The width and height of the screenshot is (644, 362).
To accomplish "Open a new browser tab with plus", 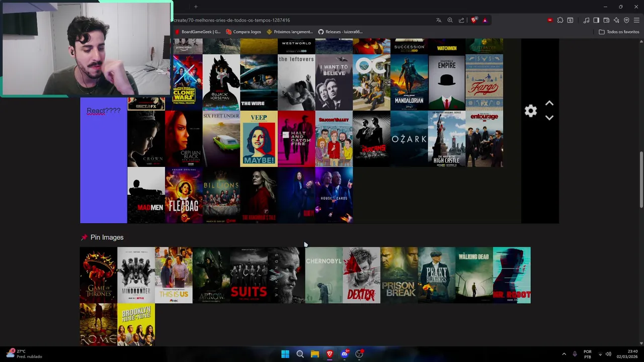I will tap(196, 7).
